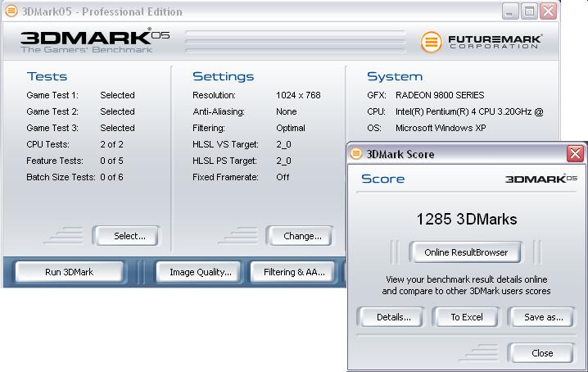The image size is (588, 372).
Task: Save the score with Save as...
Action: pos(543,317)
